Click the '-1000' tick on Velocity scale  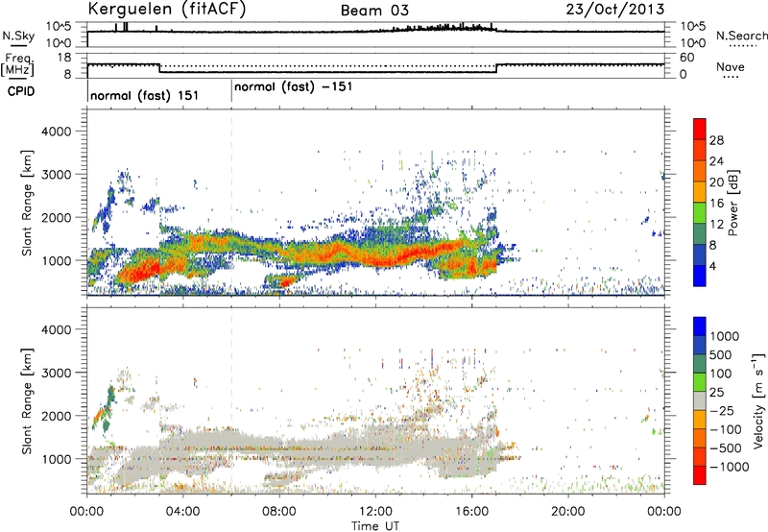pyautogui.click(x=730, y=467)
